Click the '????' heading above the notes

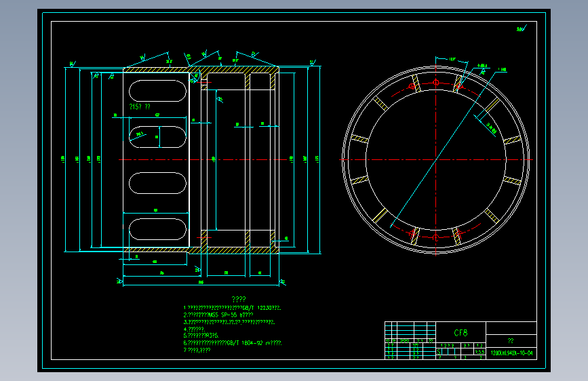(239, 299)
